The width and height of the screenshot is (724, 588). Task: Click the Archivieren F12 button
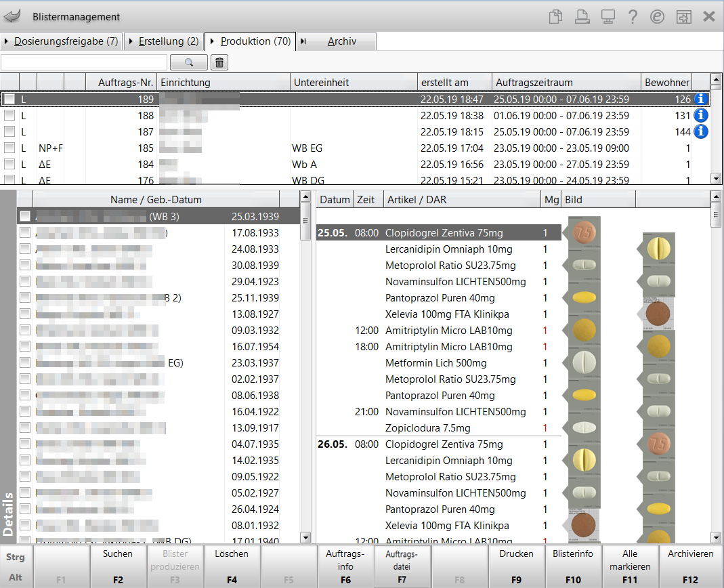690,566
